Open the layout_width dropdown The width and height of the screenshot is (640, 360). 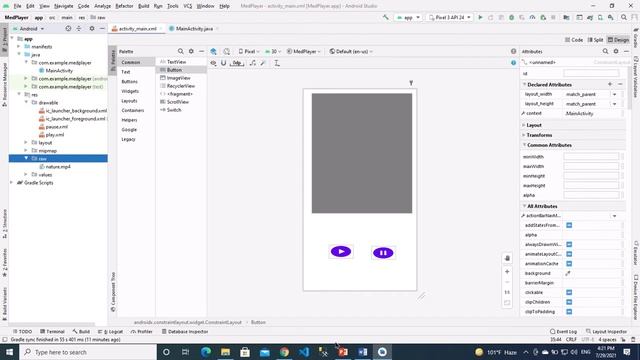tap(614, 94)
